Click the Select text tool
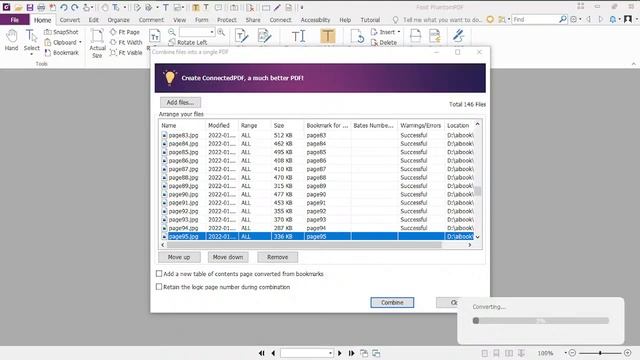The width and height of the screenshot is (640, 360). [x=31, y=41]
